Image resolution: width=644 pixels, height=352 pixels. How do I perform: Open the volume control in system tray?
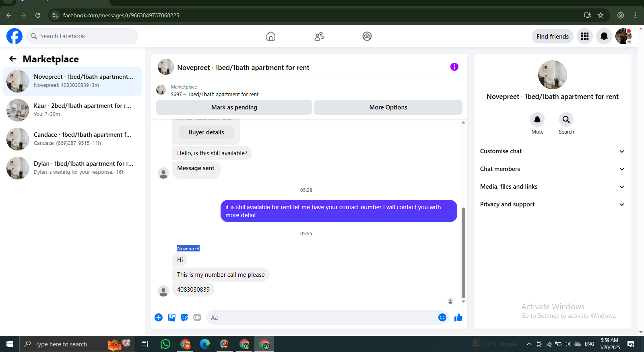(x=568, y=344)
